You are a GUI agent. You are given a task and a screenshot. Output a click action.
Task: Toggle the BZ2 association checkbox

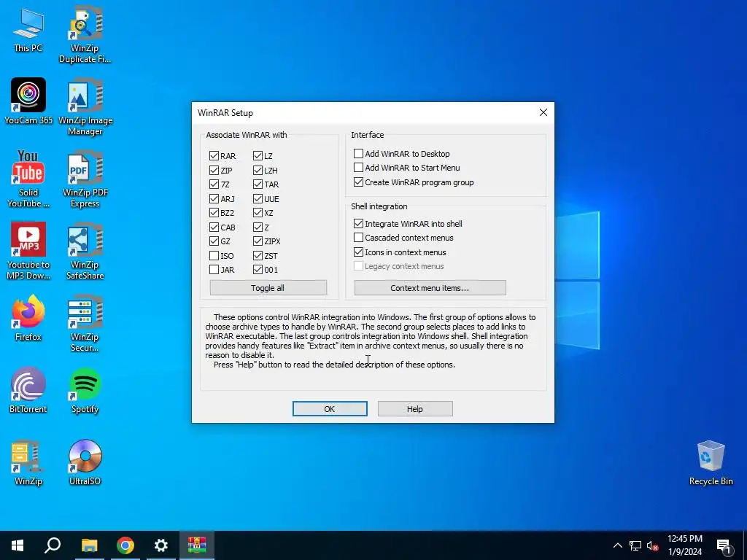(214, 212)
